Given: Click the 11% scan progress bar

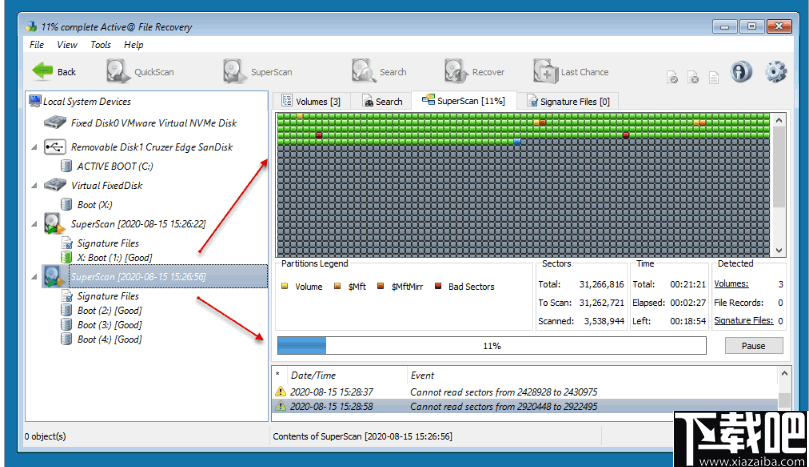Looking at the screenshot, I should point(492,346).
